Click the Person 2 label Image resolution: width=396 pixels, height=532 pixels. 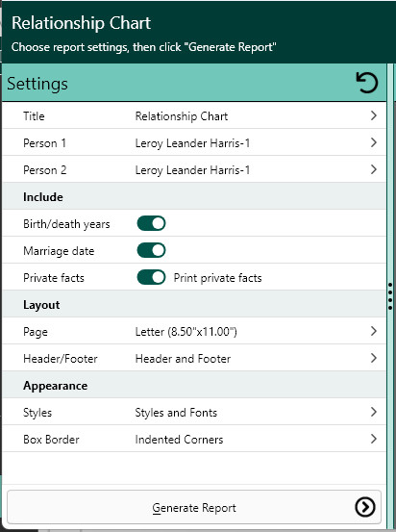coord(45,170)
